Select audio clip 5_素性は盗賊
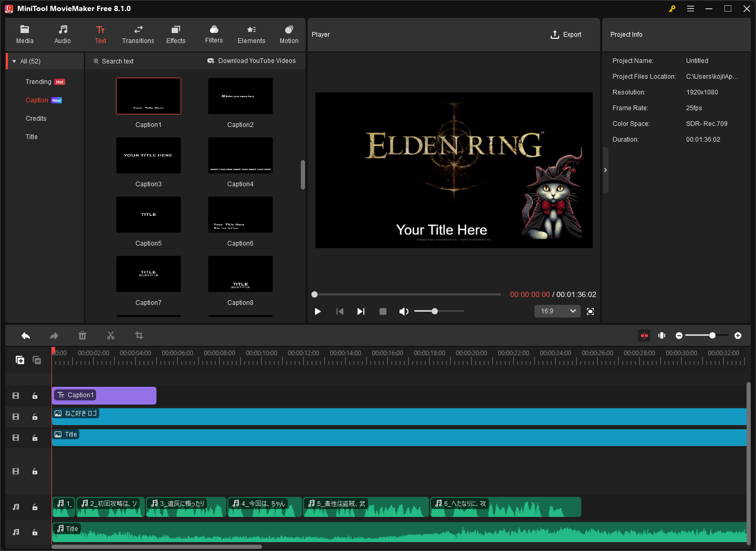This screenshot has width=756, height=551. (x=366, y=507)
